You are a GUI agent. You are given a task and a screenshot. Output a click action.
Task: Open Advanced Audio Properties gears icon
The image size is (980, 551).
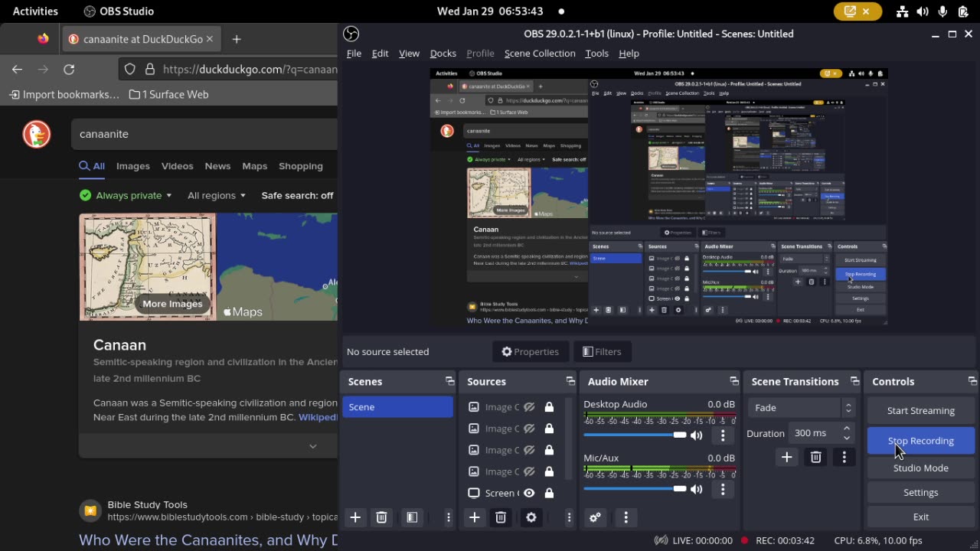coord(595,517)
